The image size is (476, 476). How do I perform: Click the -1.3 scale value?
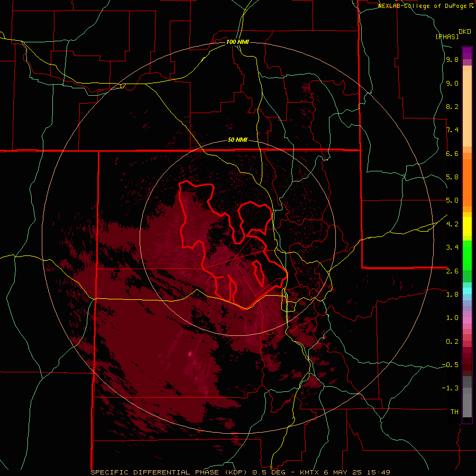coord(450,389)
